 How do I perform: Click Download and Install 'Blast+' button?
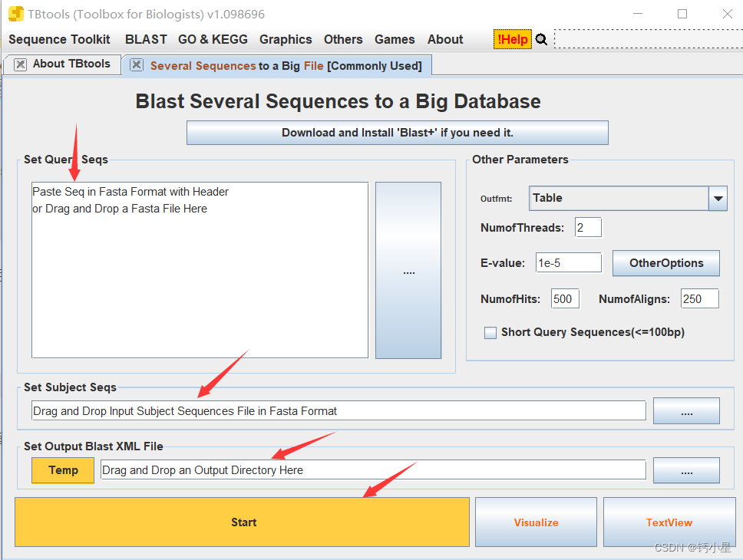click(397, 133)
